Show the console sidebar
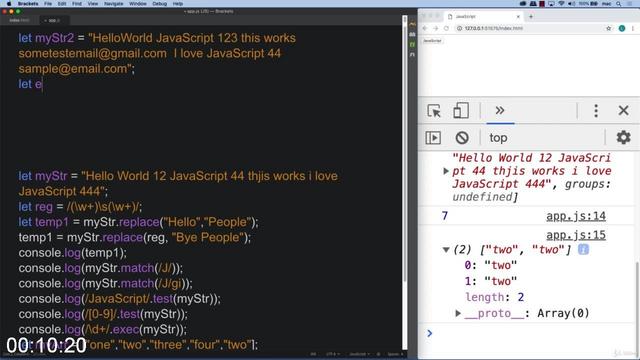Viewport: 640px width, 360px height. (433, 138)
